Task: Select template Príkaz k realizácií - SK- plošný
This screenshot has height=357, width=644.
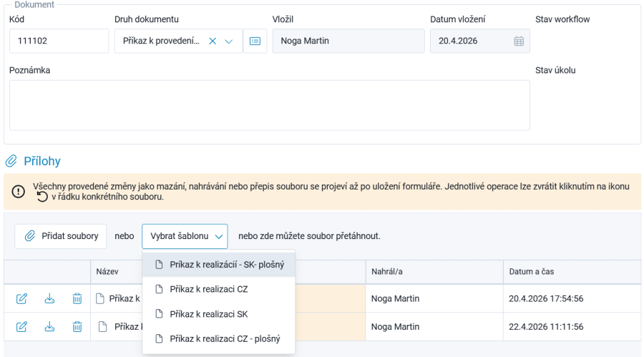Action: click(x=218, y=265)
